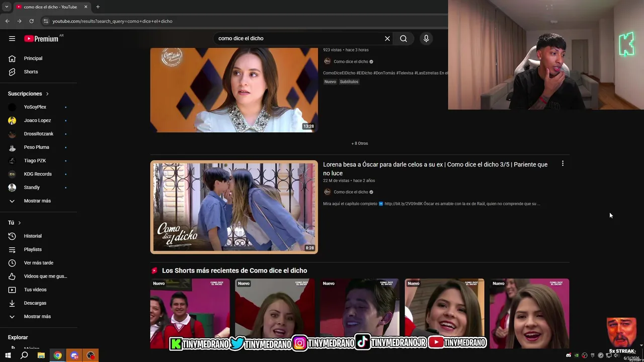This screenshot has width=644, height=362.
Task: Open three-dot menu for Lorena video
Action: click(x=562, y=163)
